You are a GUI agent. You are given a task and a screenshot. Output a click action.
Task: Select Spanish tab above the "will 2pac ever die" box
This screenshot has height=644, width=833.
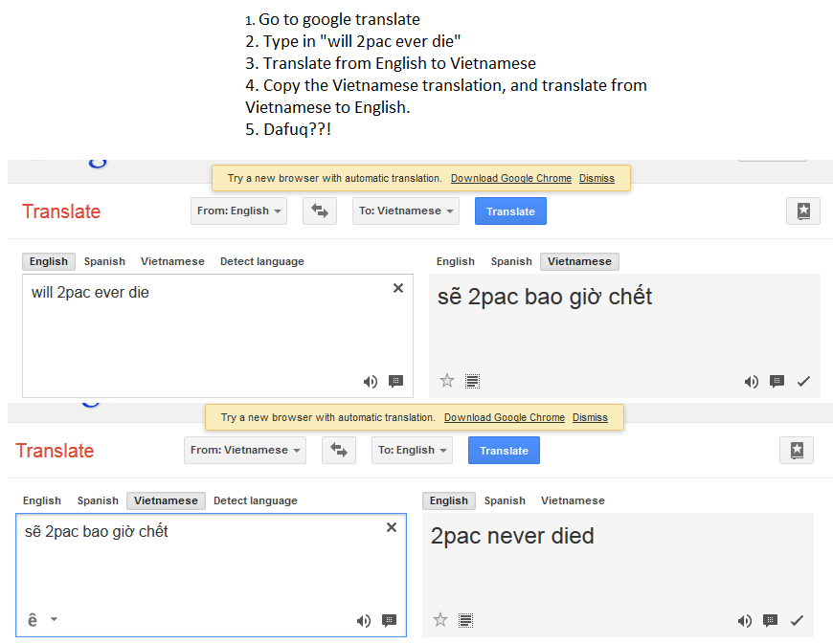104,261
